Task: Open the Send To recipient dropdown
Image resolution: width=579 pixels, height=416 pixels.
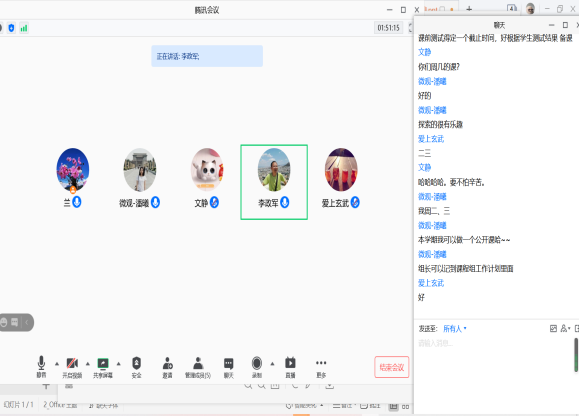Action: (x=455, y=329)
